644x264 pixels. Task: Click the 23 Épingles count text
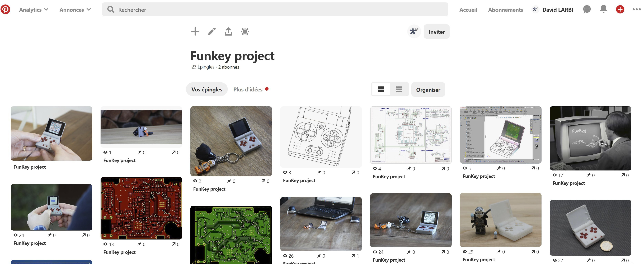[x=203, y=67]
